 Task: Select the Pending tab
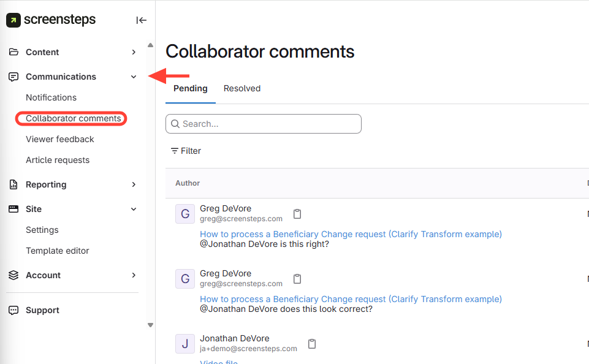190,88
